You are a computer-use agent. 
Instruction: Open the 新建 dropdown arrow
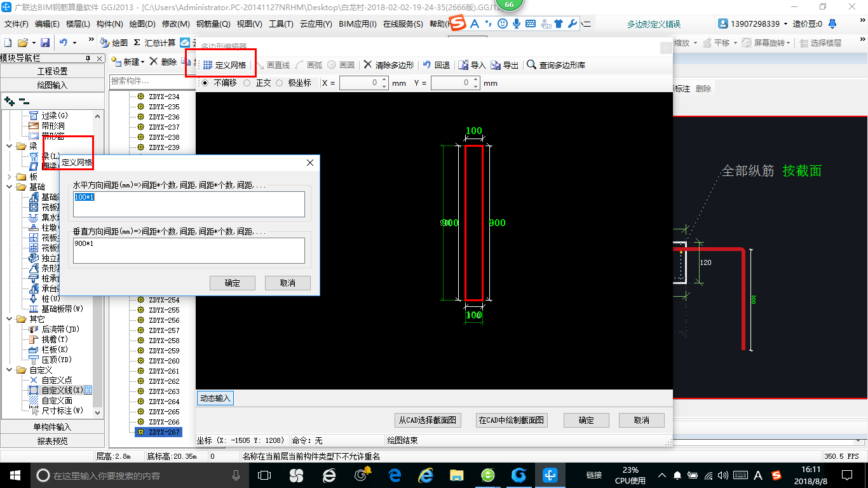(x=143, y=62)
